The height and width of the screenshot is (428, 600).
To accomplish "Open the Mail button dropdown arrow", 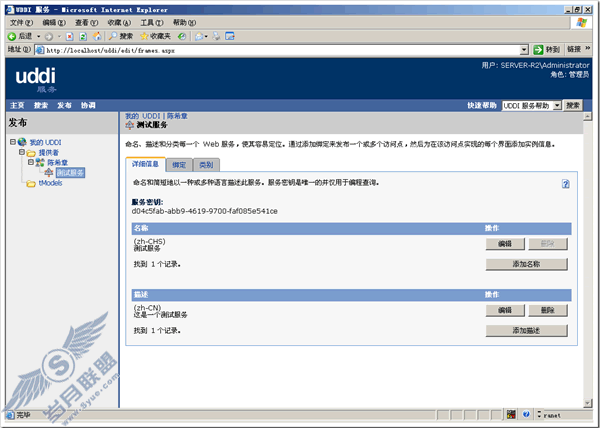I will pyautogui.click(x=206, y=37).
